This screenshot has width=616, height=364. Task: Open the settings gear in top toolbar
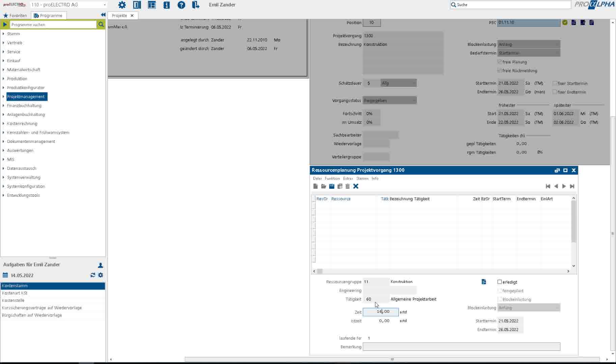(122, 5)
